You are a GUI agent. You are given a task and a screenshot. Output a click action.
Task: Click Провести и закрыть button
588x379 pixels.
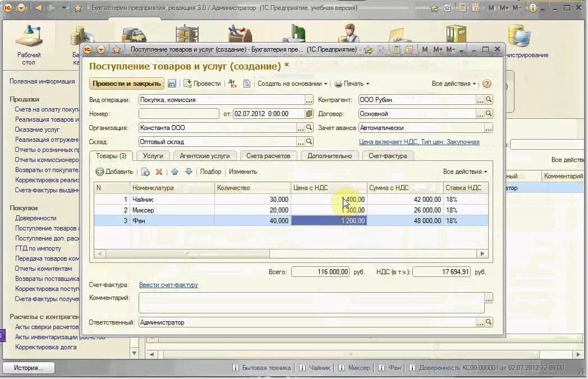pos(127,84)
